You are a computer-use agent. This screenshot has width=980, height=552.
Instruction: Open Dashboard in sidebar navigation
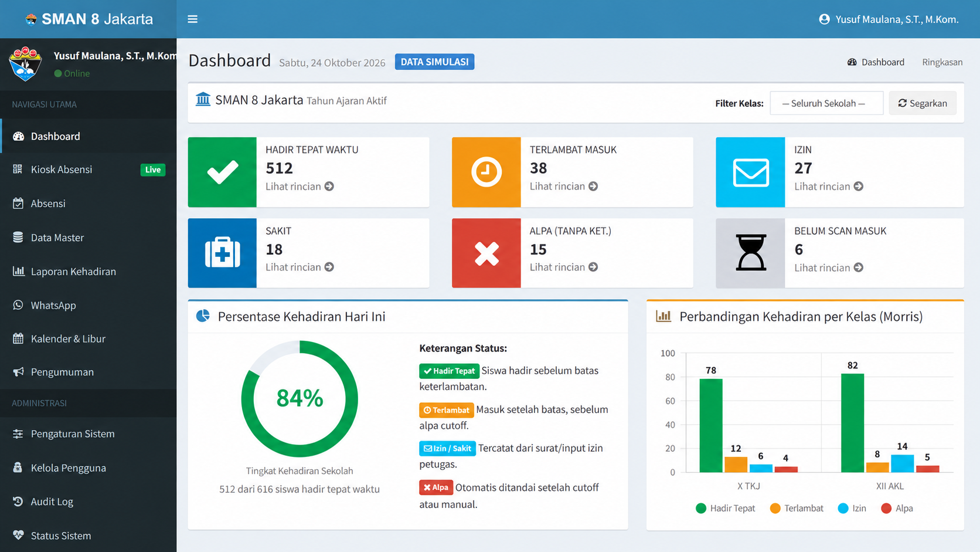(88, 136)
